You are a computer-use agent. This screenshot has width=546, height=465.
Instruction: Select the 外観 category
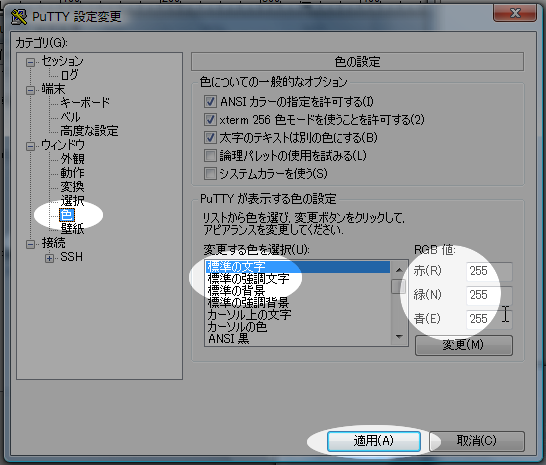click(x=72, y=159)
